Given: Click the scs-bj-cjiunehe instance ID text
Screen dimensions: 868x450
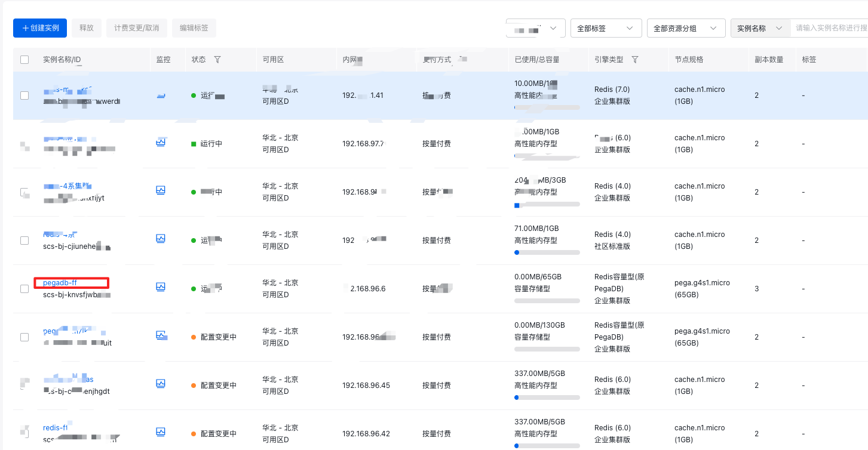Looking at the screenshot, I should click(x=76, y=246).
